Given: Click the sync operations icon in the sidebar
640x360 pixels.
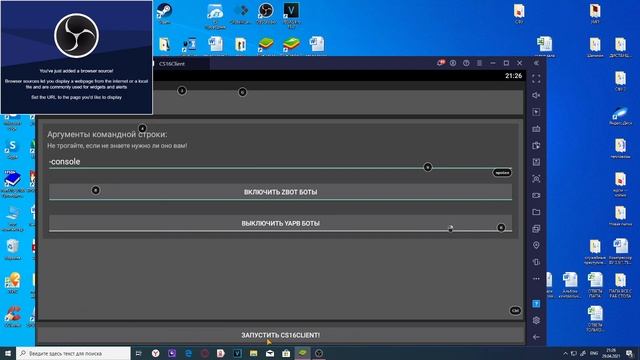Looking at the screenshot, I should pyautogui.click(x=536, y=145).
